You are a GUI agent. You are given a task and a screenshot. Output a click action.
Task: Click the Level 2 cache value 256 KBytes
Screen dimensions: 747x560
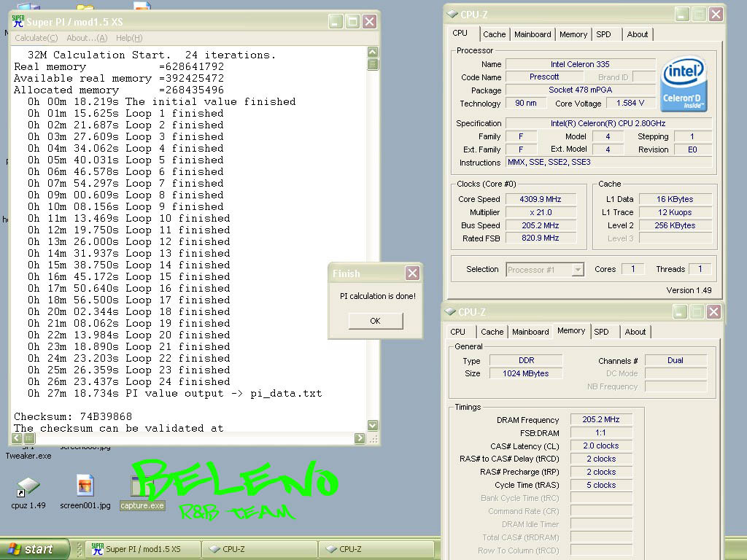click(675, 225)
